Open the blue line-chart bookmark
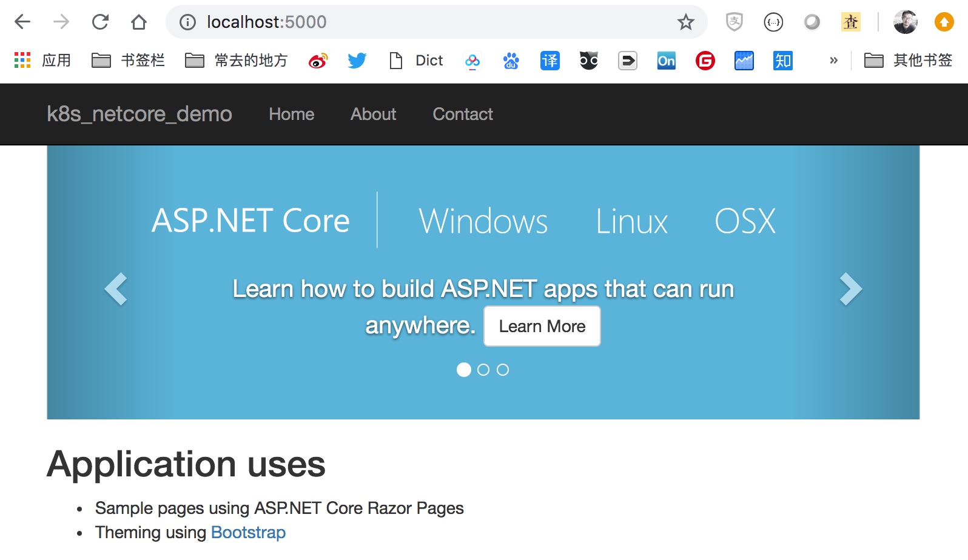 pos(744,61)
